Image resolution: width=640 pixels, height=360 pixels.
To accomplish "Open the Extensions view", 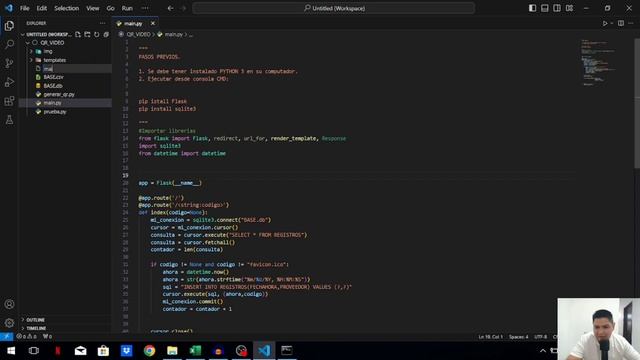I will 9,101.
